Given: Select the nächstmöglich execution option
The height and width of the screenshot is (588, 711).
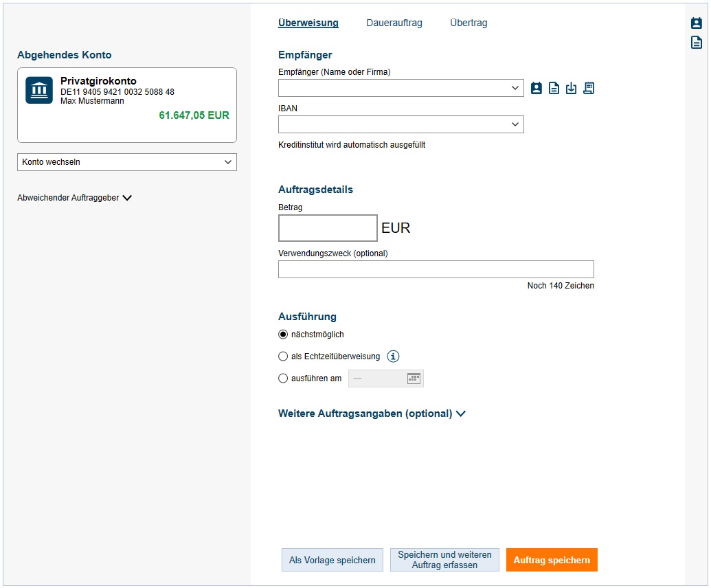Looking at the screenshot, I should (x=283, y=335).
